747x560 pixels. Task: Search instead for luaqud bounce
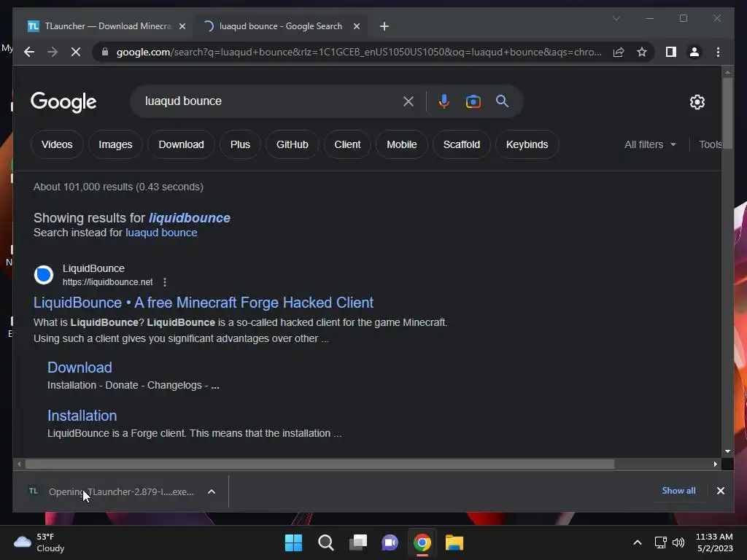tap(161, 233)
